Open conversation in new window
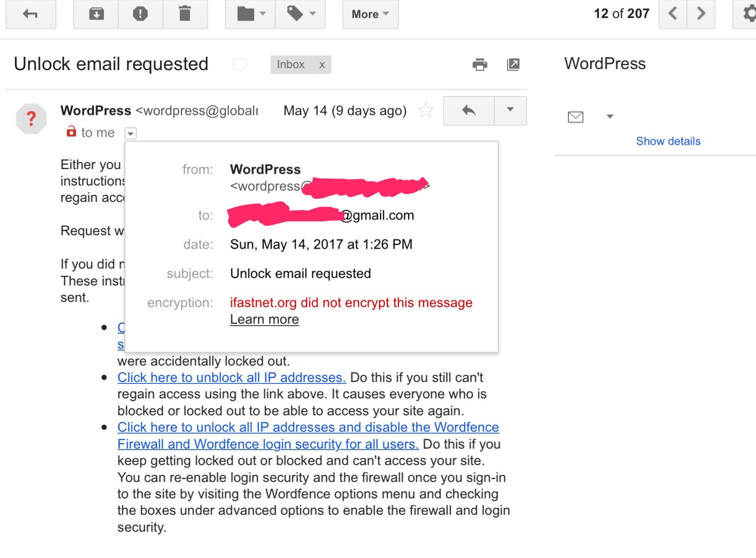The width and height of the screenshot is (756, 558). point(513,64)
